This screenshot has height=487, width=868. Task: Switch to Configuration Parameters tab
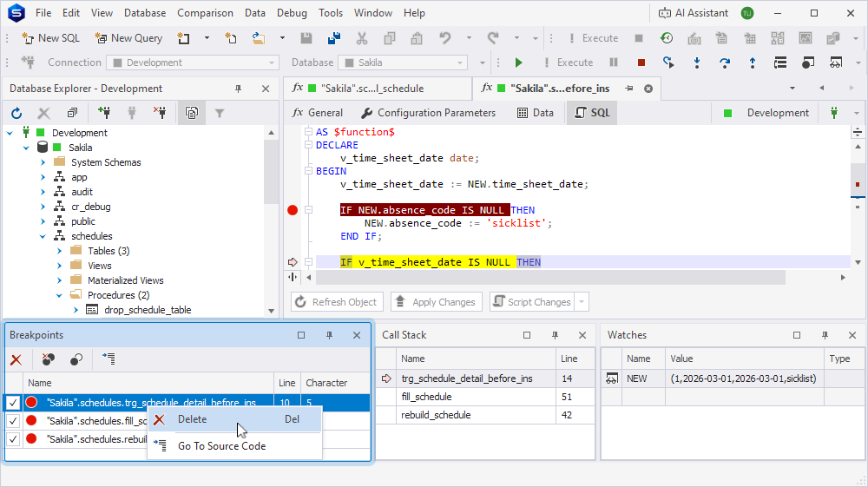click(429, 113)
